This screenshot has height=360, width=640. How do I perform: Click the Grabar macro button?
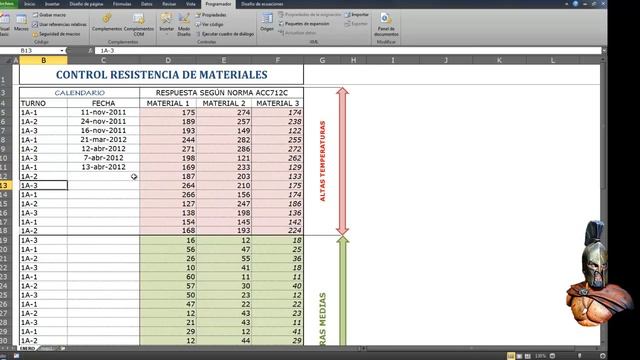coord(49,15)
